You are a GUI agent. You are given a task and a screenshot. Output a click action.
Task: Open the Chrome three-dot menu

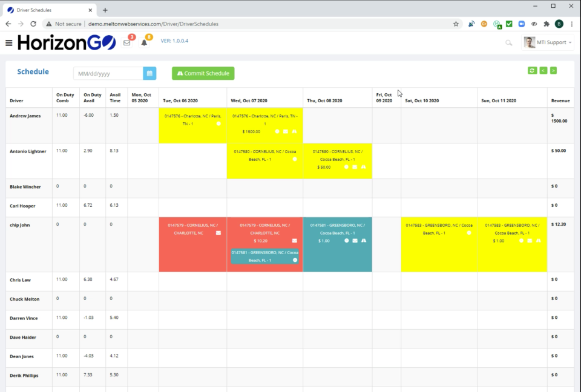coord(572,24)
